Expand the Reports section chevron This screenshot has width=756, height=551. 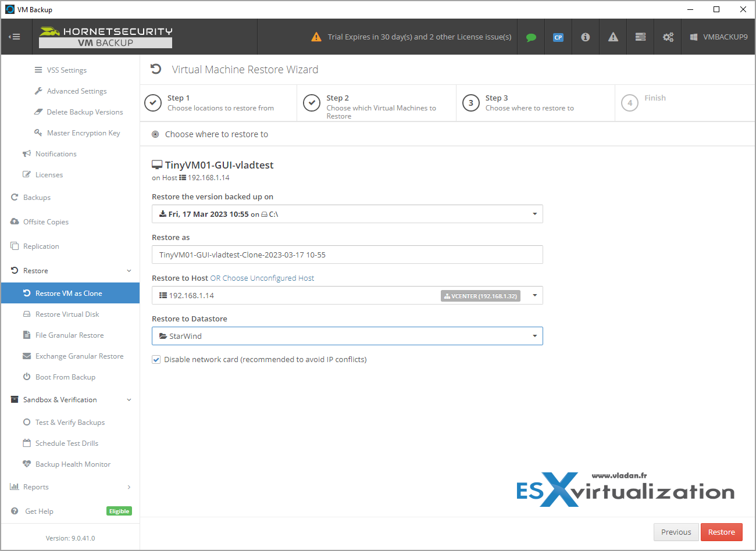[129, 487]
